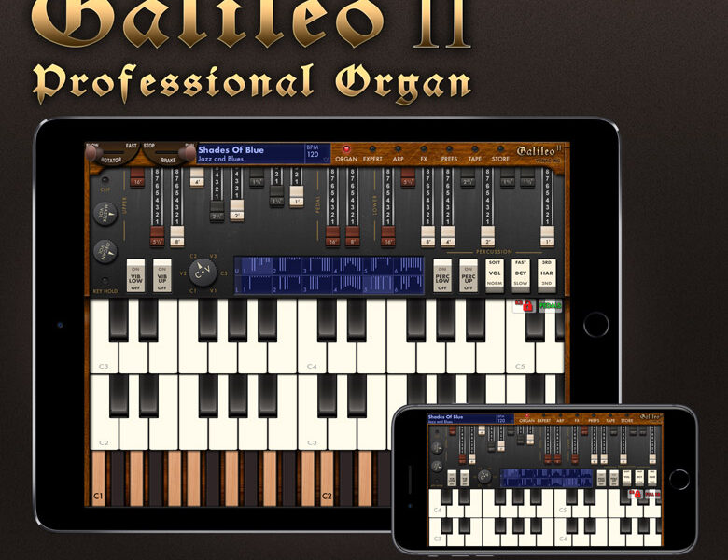
Task: Tap the green PEDALS button on iPad
Action: point(550,305)
